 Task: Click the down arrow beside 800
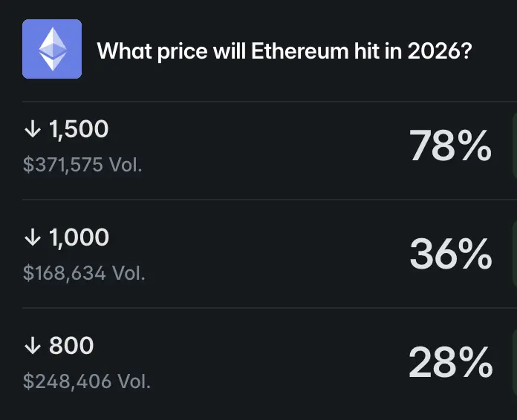coord(32,346)
